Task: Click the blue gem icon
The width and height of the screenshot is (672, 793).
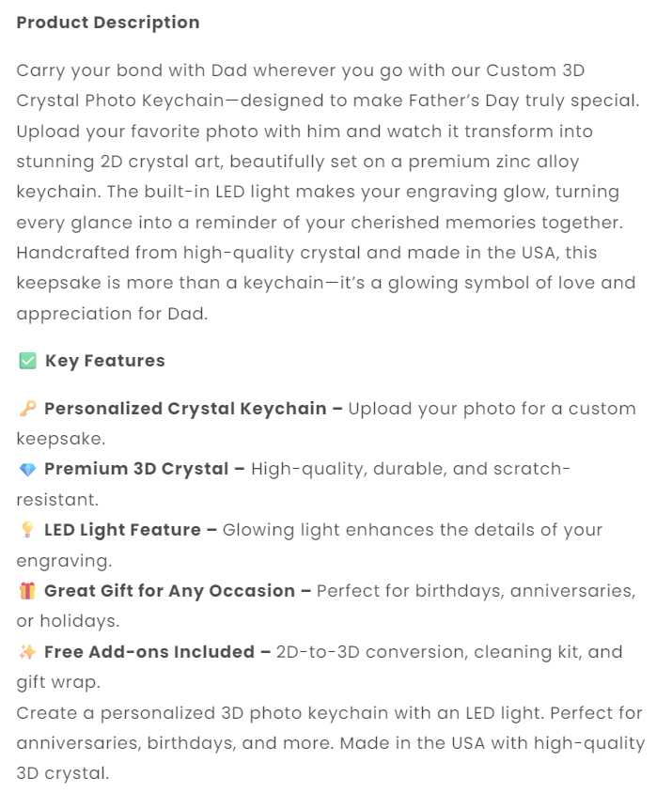Action: [x=27, y=470]
